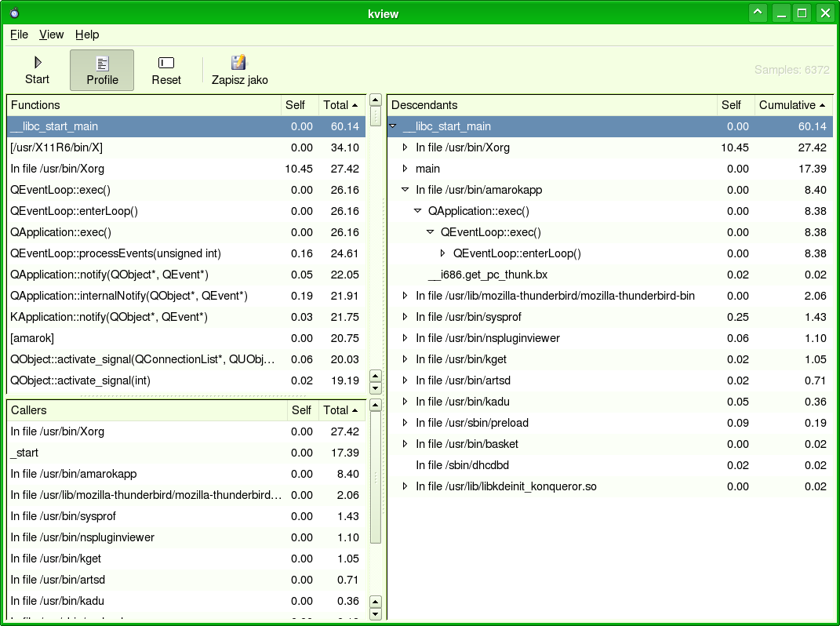Sort Descendants by Cumulative column header
The width and height of the screenshot is (840, 626).
pyautogui.click(x=791, y=105)
